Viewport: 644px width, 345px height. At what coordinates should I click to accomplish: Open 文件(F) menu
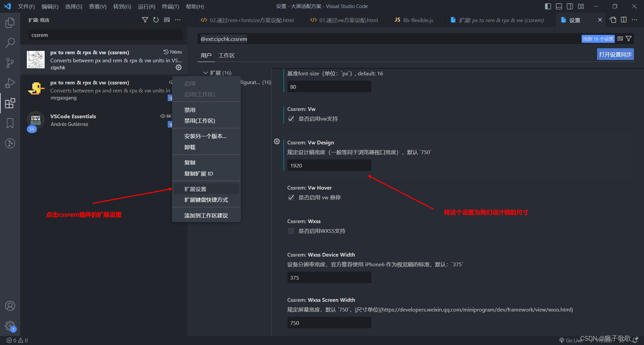(x=26, y=6)
